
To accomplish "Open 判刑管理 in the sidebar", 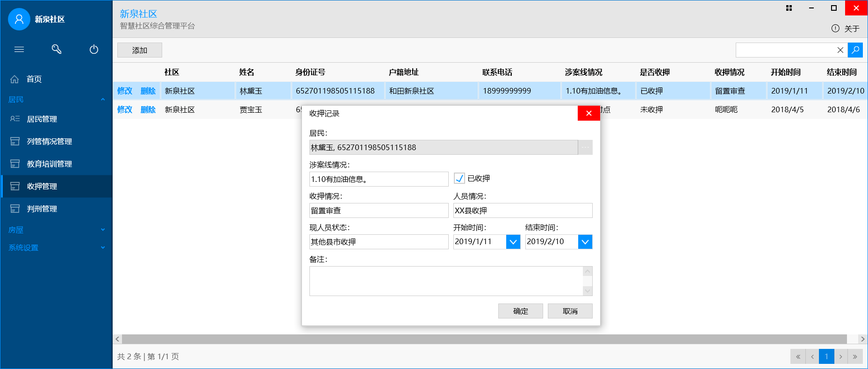I will [x=42, y=209].
